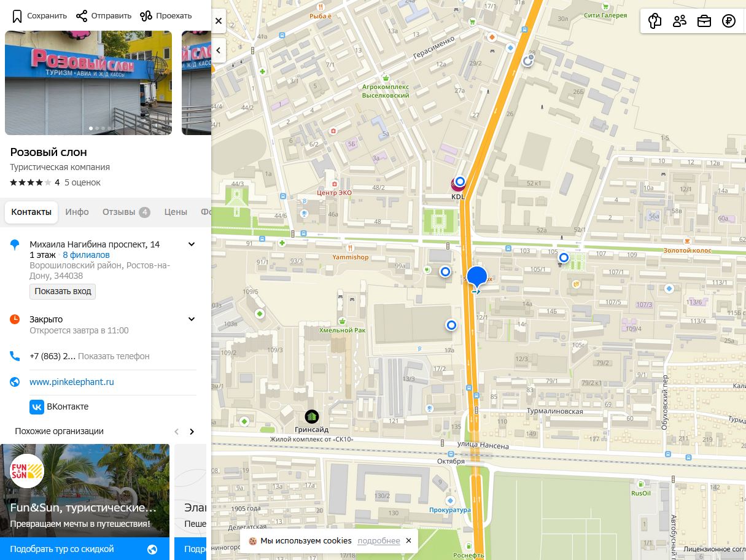The image size is (746, 560).
Task: Click the ruble sign toolbar icon
Action: coord(729,21)
